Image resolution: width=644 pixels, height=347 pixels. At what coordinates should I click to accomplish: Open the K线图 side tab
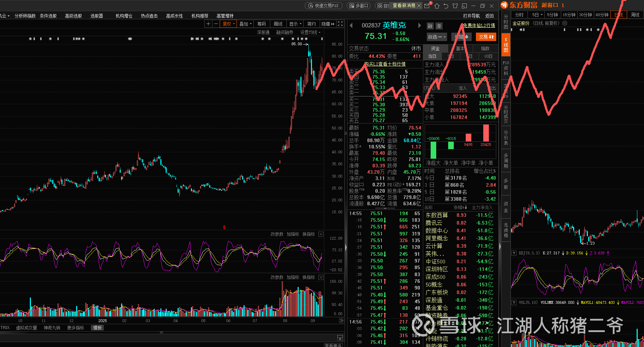pos(506,45)
